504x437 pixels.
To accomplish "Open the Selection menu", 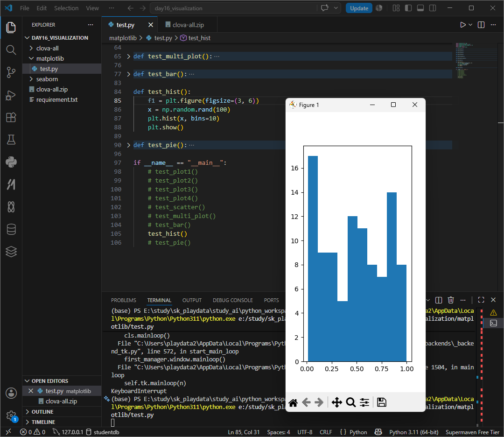I will pos(66,8).
